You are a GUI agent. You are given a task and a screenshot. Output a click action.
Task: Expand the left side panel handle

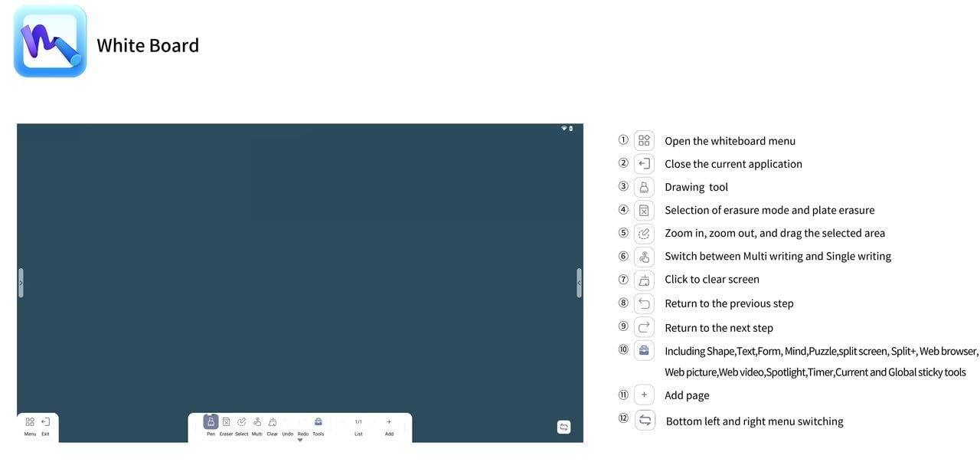pos(21,283)
